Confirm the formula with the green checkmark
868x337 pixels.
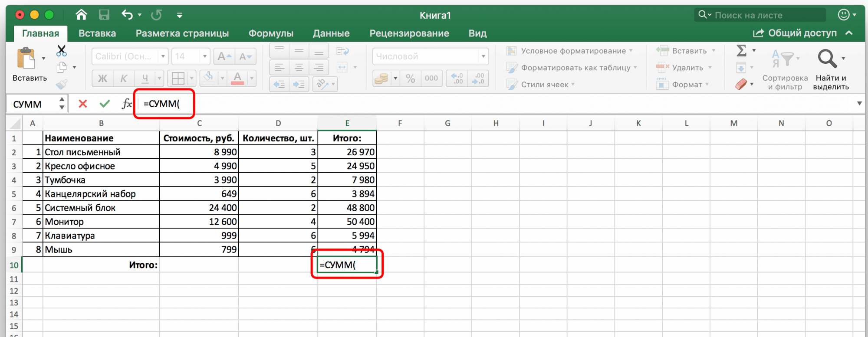[105, 104]
